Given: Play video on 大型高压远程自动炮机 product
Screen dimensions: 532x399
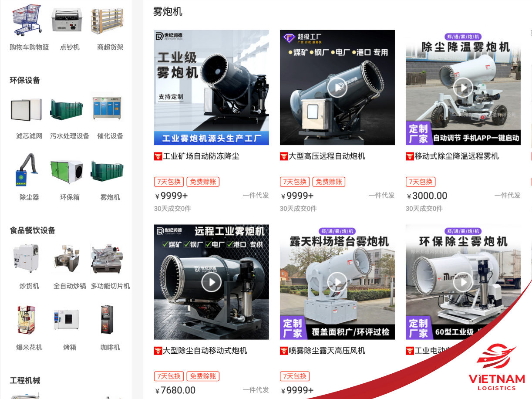Looking at the screenshot, I should click(337, 88).
